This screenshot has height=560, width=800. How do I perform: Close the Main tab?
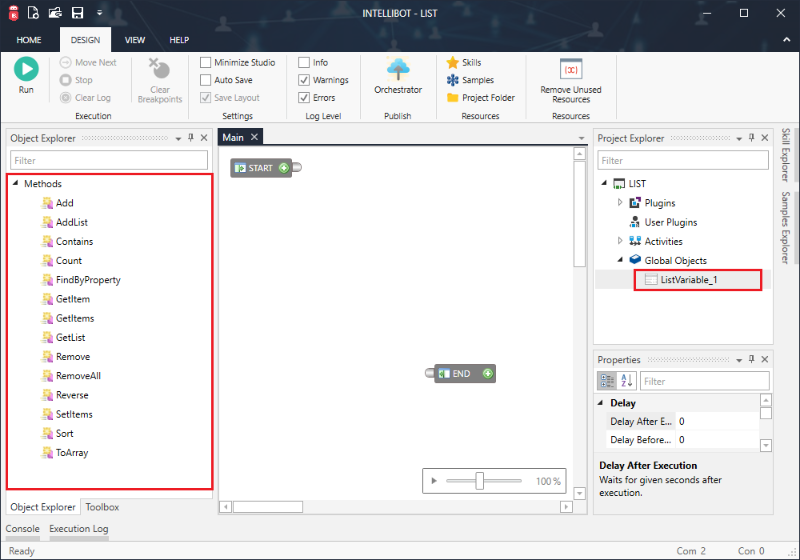[254, 137]
